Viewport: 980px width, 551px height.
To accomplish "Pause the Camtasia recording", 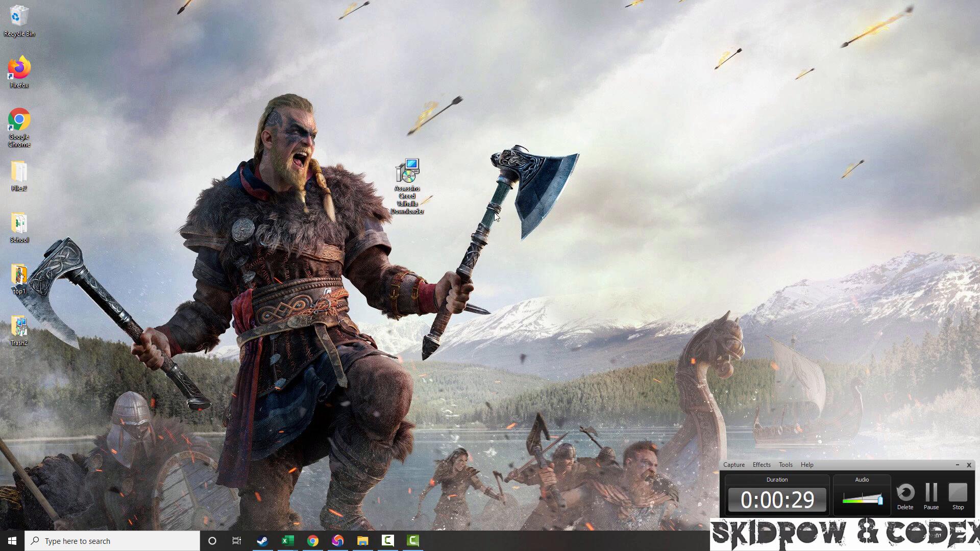I will click(x=931, y=495).
